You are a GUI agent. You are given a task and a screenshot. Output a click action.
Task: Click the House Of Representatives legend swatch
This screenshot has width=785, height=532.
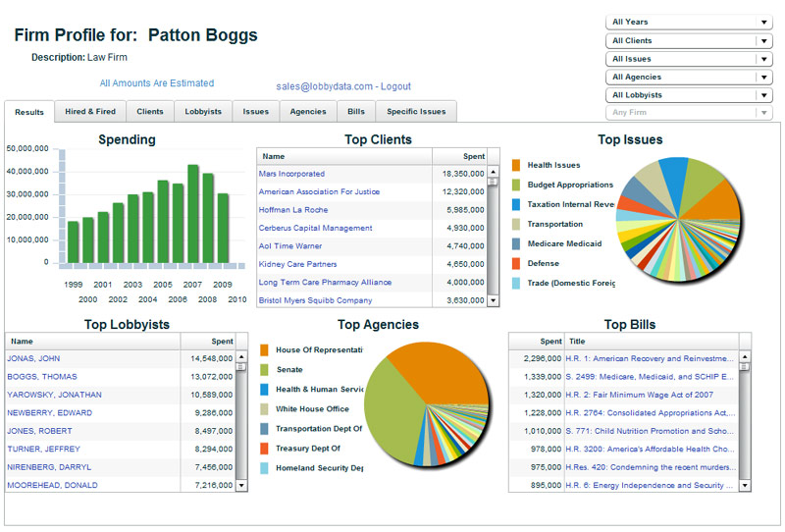pos(264,350)
